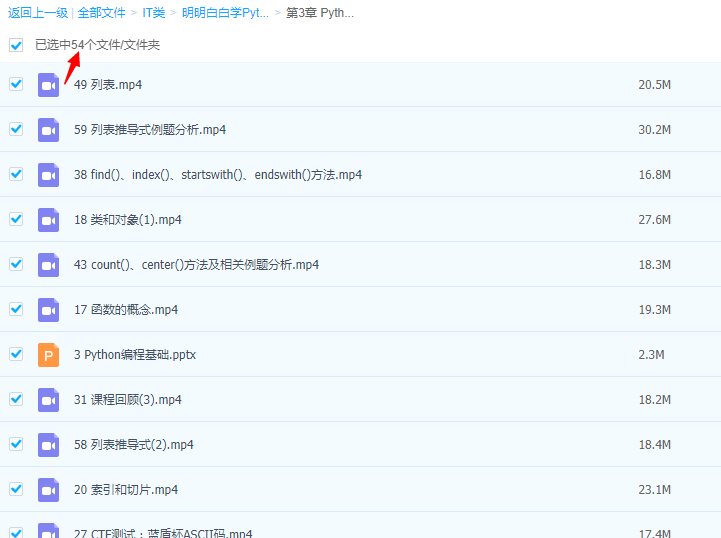Go back via 返回上一级 link

pyautogui.click(x=37, y=13)
